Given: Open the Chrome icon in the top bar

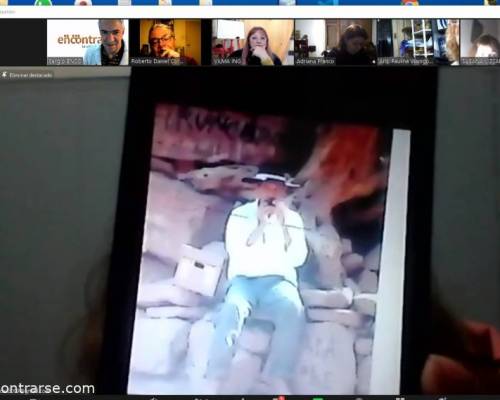Looking at the screenshot, I should [x=409, y=3].
